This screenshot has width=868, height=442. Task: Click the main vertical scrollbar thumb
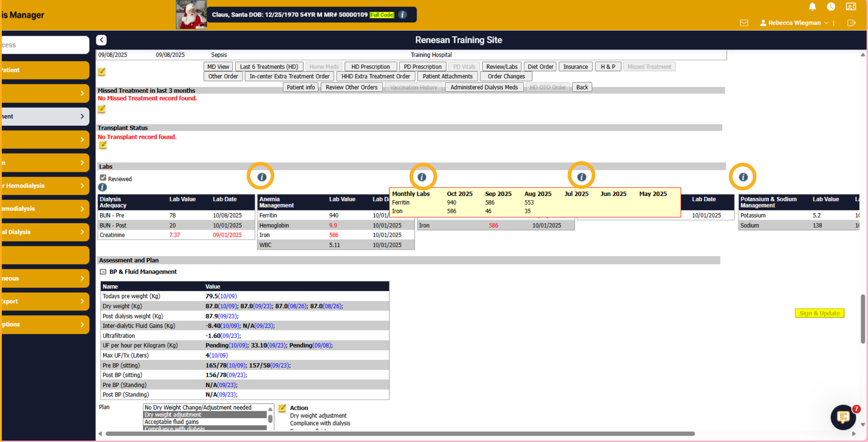(863, 319)
